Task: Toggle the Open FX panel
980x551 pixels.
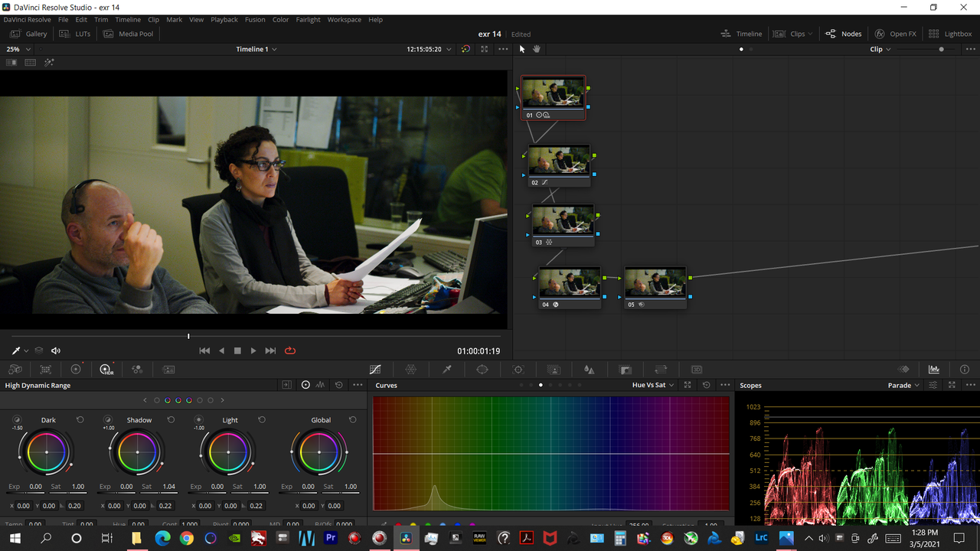Action: coord(895,34)
